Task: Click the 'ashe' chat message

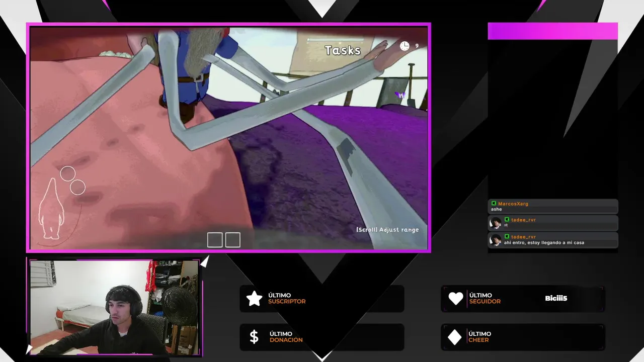Action: coord(497,209)
